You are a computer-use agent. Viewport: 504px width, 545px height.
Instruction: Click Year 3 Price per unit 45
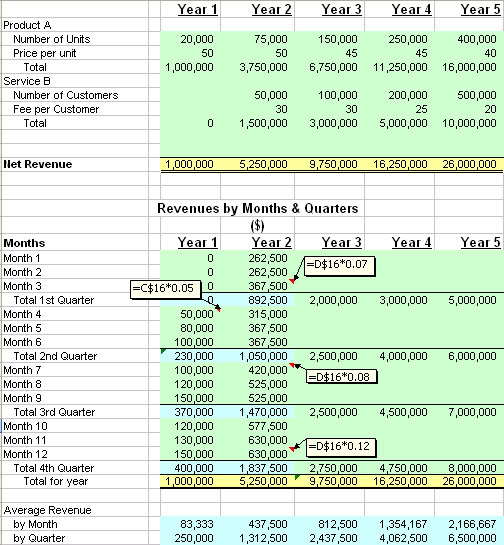click(351, 53)
